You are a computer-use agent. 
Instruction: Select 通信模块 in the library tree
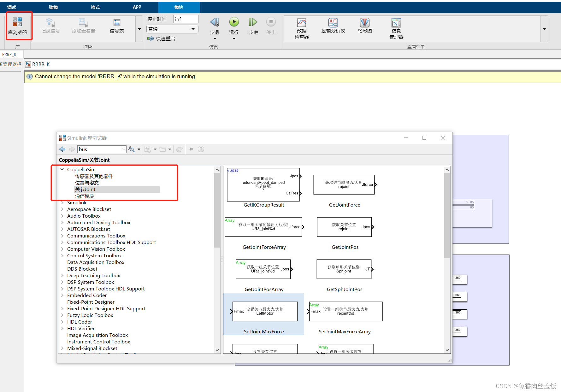click(x=84, y=196)
